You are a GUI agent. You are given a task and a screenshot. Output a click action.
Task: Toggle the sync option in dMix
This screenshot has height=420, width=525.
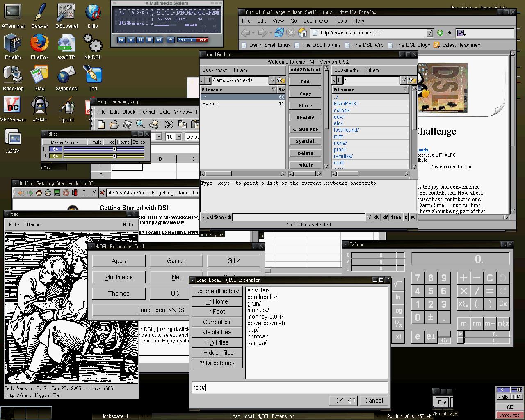point(119,142)
